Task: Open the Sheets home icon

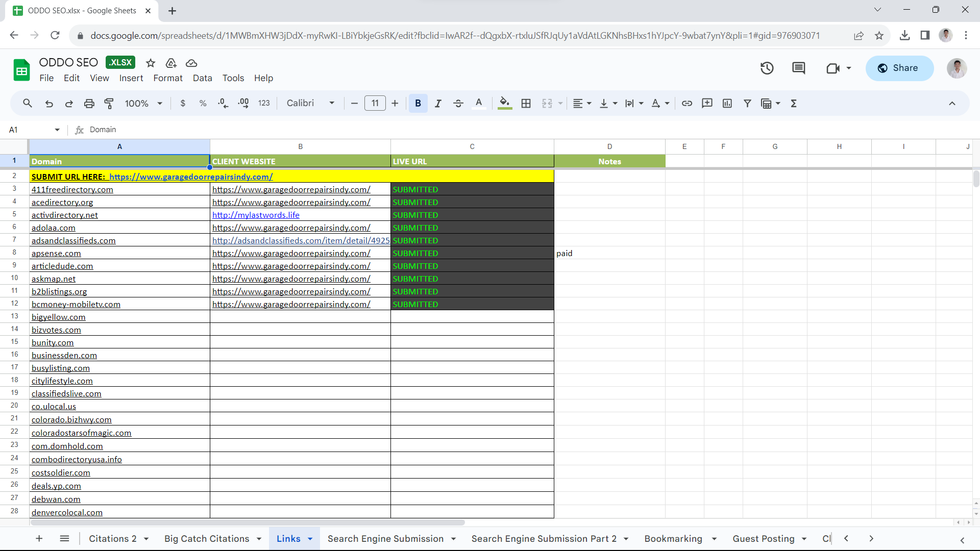Action: click(21, 70)
